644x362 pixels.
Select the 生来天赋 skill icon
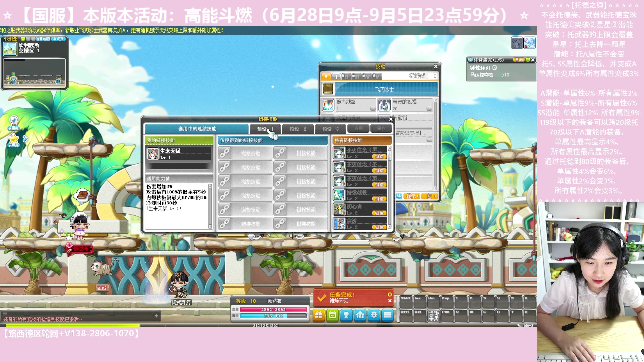point(153,154)
